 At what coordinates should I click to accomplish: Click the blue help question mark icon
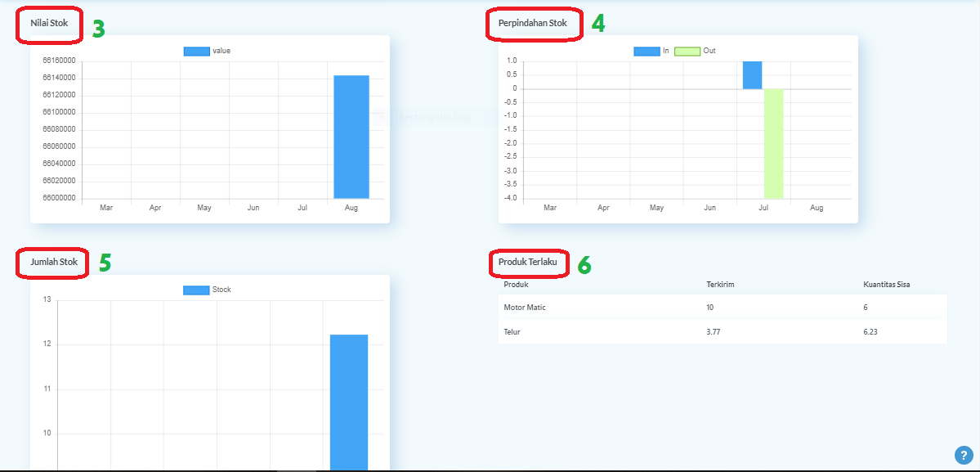coord(963,454)
